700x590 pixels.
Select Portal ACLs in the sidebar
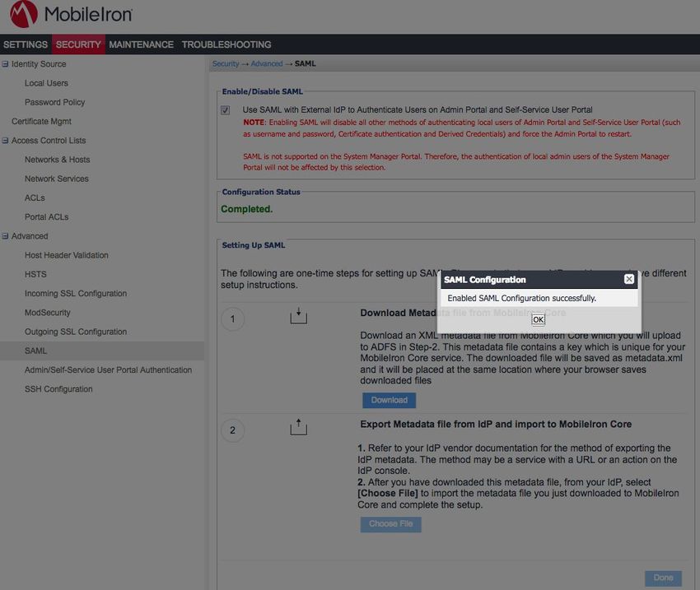[x=46, y=217]
